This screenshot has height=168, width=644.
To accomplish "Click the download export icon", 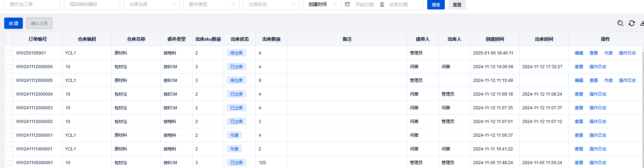I will tap(642, 23).
